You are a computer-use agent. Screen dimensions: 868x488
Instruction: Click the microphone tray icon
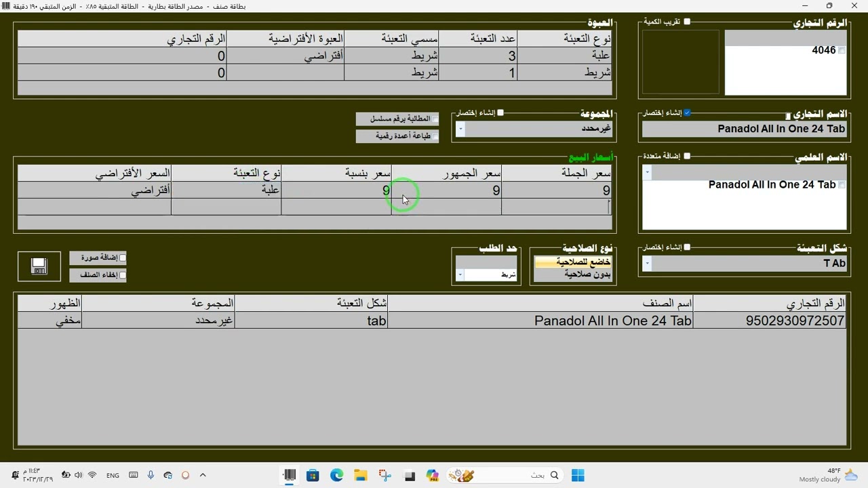[x=151, y=475]
